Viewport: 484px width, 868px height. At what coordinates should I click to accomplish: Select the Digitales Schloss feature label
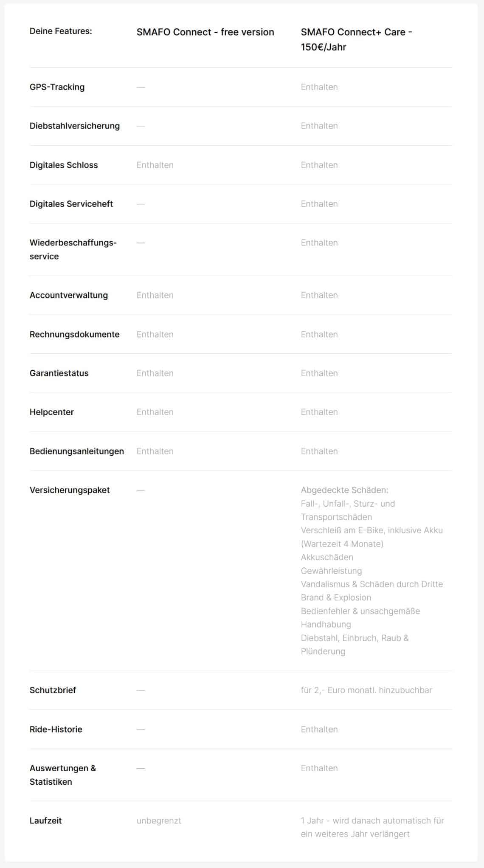click(x=64, y=165)
